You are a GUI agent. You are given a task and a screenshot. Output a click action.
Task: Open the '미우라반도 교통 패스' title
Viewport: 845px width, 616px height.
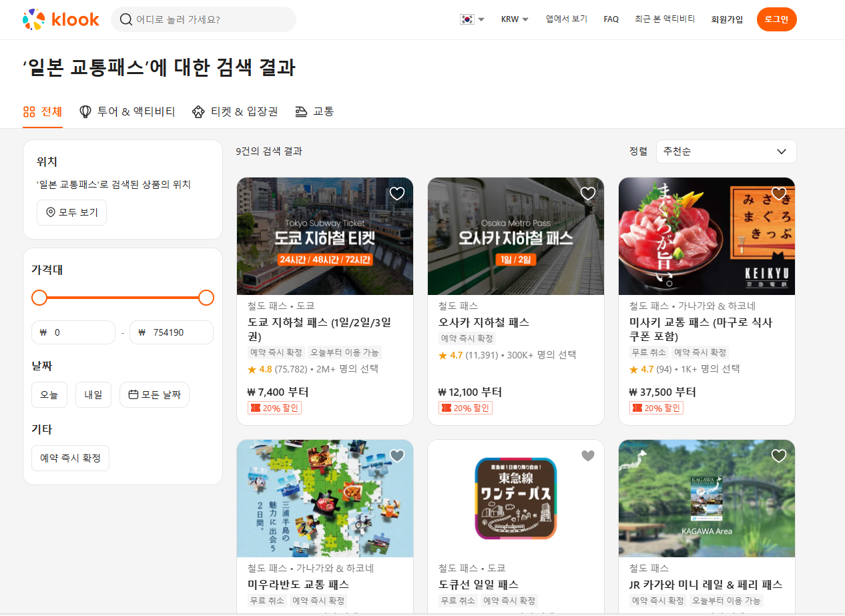pos(298,585)
